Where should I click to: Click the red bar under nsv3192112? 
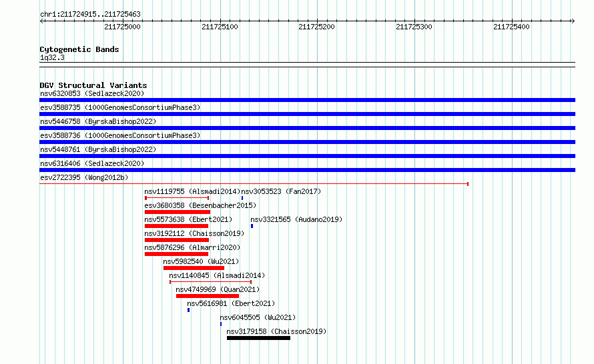(x=177, y=240)
